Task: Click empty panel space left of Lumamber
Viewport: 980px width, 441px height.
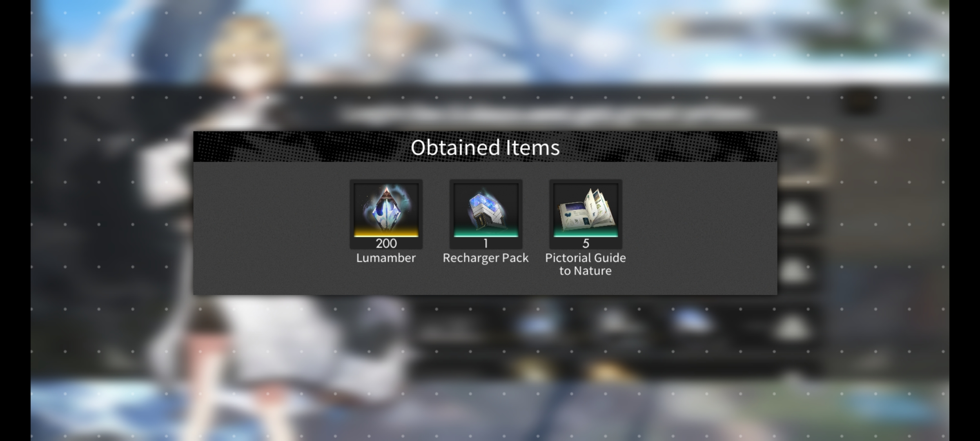Action: [269, 229]
